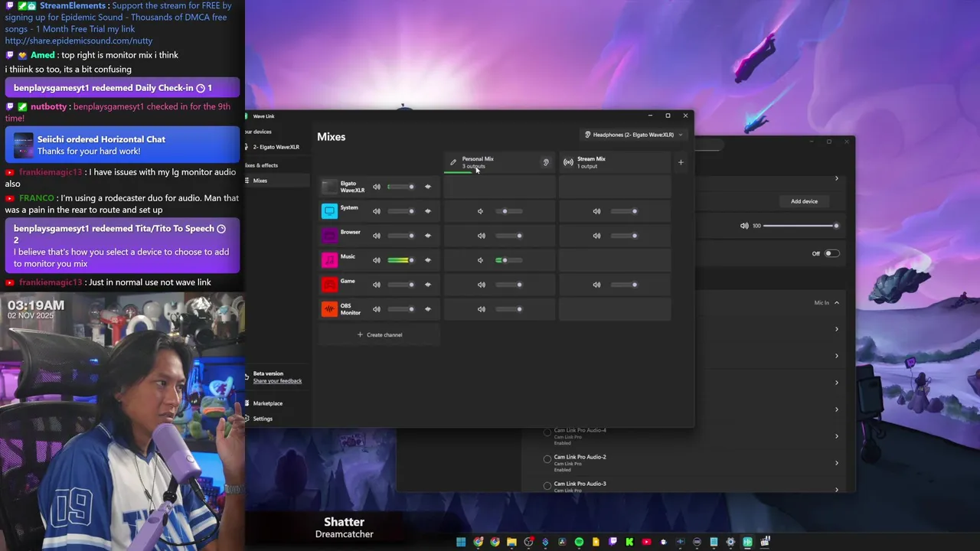
Task: Mute the System channel speaker
Action: (x=377, y=211)
